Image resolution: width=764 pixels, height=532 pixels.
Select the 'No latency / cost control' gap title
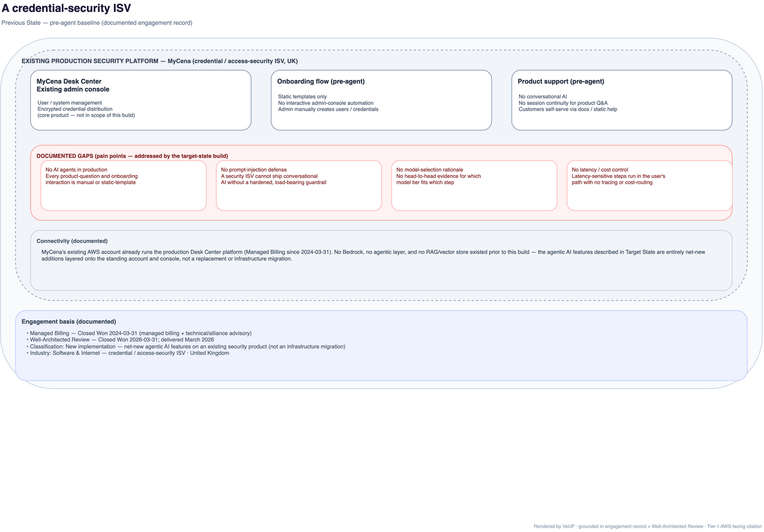coord(600,170)
